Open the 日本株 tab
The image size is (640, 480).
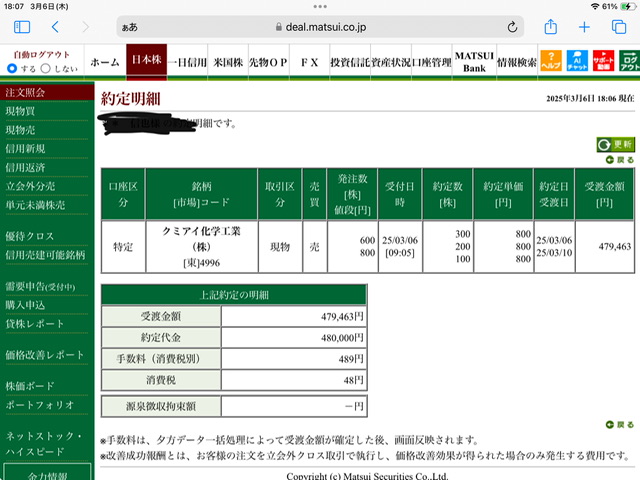(x=147, y=60)
